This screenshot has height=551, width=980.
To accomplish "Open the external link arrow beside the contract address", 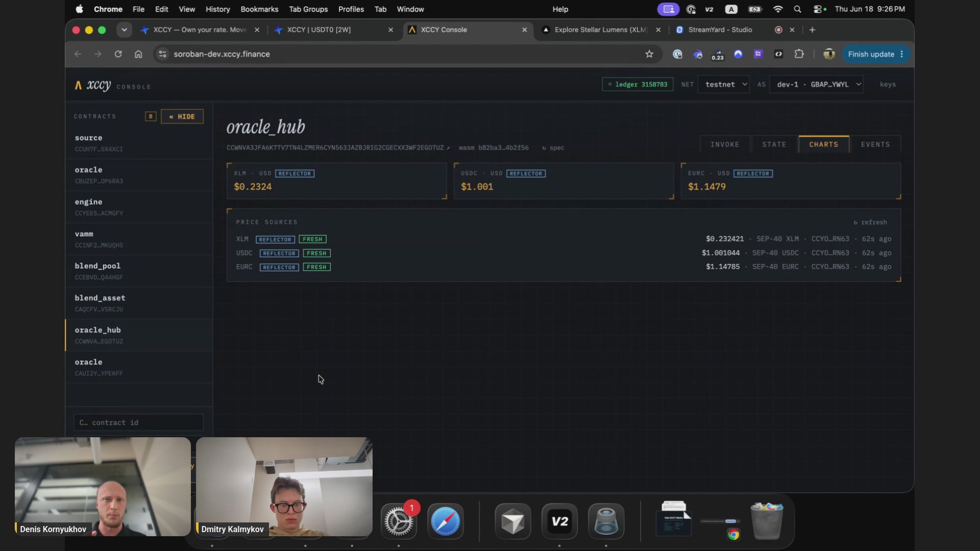I will click(x=448, y=148).
